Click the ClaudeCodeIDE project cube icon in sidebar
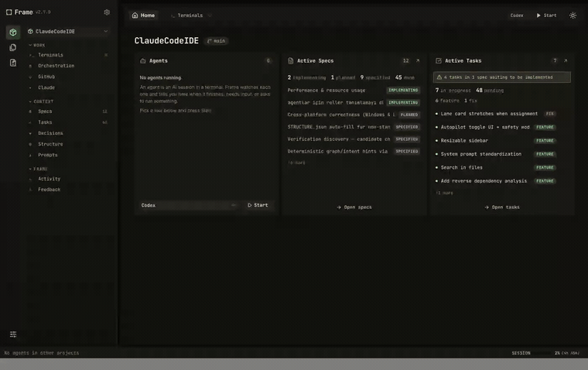The image size is (588, 370). click(30, 32)
